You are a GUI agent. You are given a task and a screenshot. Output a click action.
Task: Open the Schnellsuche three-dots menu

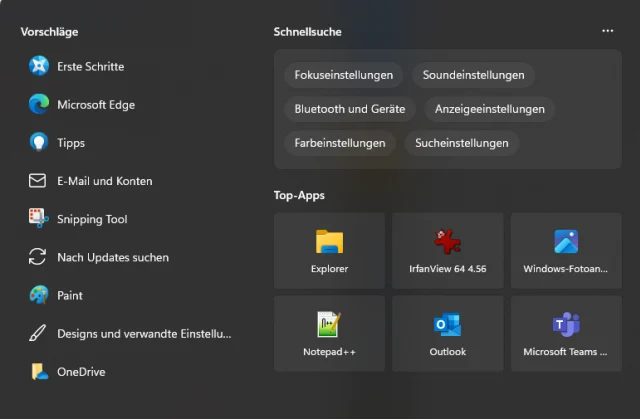[x=608, y=31]
